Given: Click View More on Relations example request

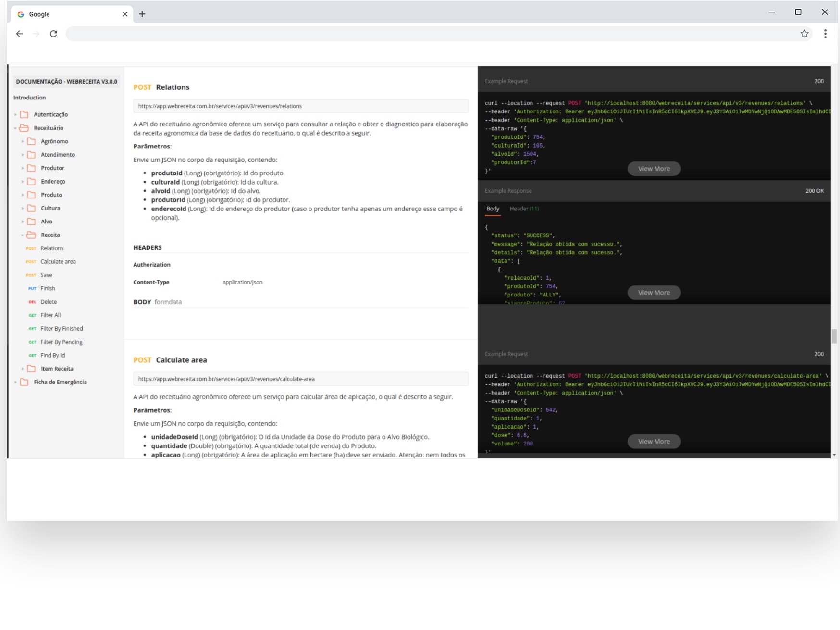Looking at the screenshot, I should pos(654,169).
